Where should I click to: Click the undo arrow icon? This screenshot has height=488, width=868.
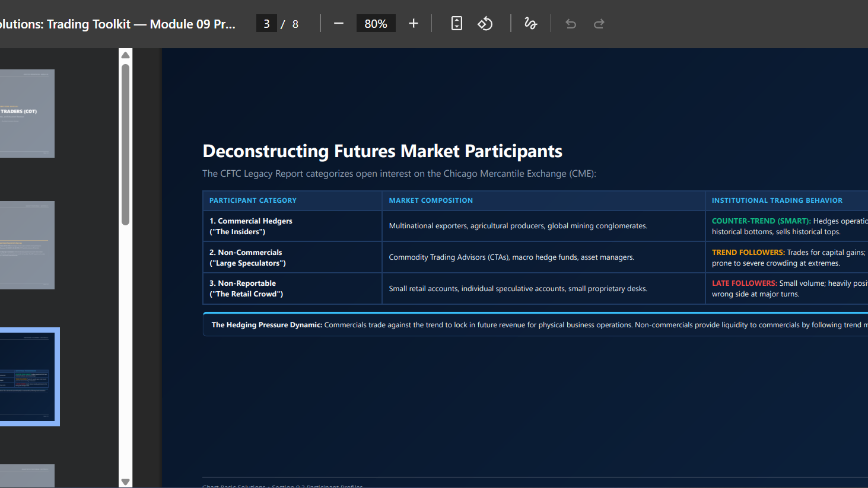coord(571,24)
